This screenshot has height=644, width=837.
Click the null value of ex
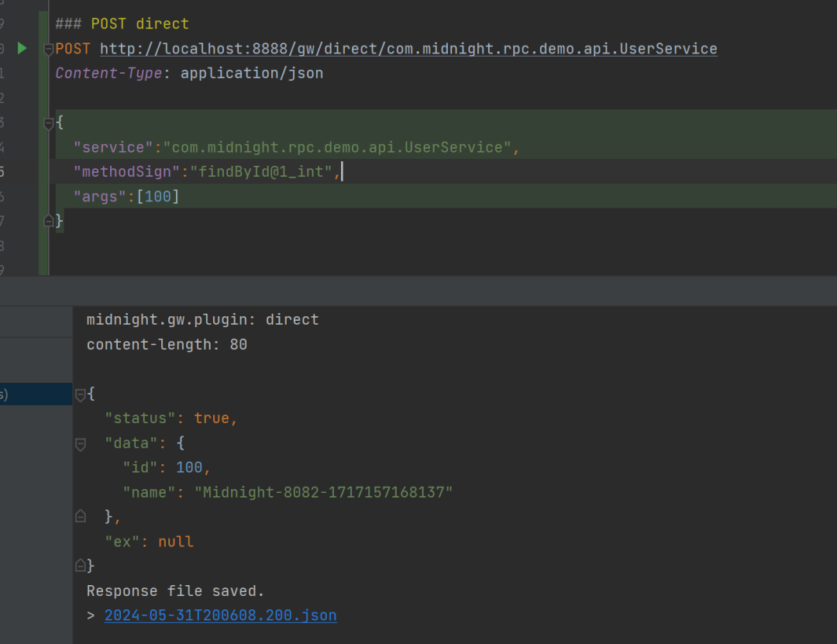176,542
